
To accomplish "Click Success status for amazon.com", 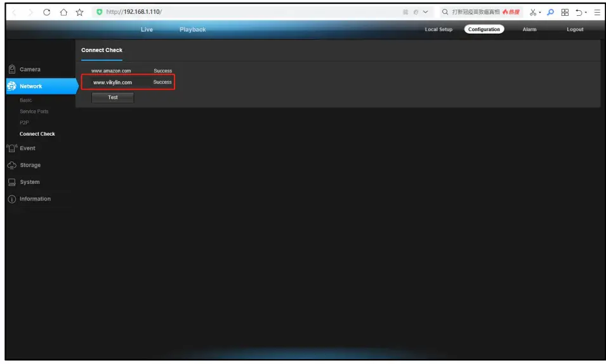I will (162, 71).
